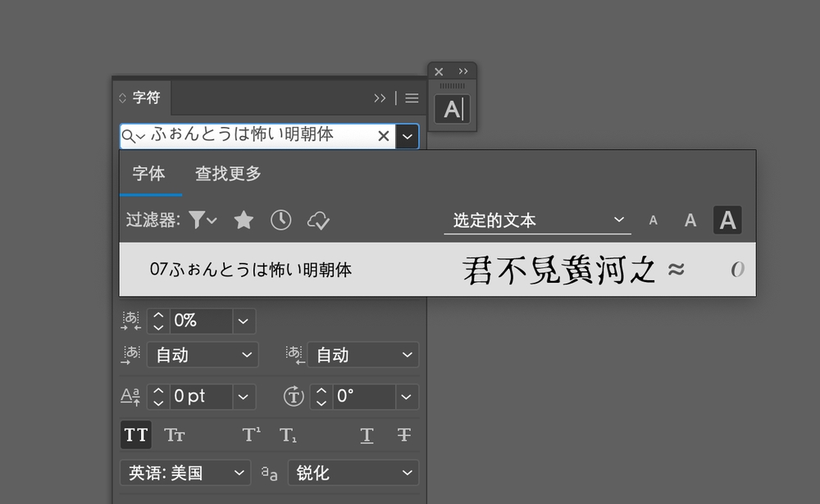The width and height of the screenshot is (820, 504).
Task: Click character rotation T icon
Action: pos(294,397)
